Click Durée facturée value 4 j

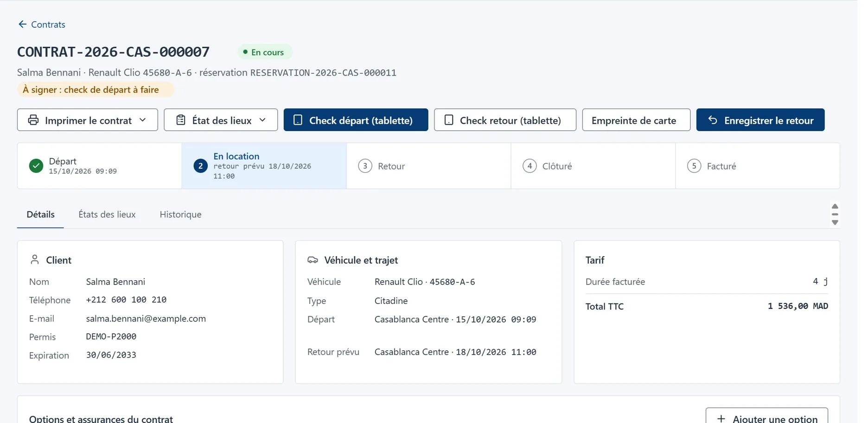click(820, 281)
